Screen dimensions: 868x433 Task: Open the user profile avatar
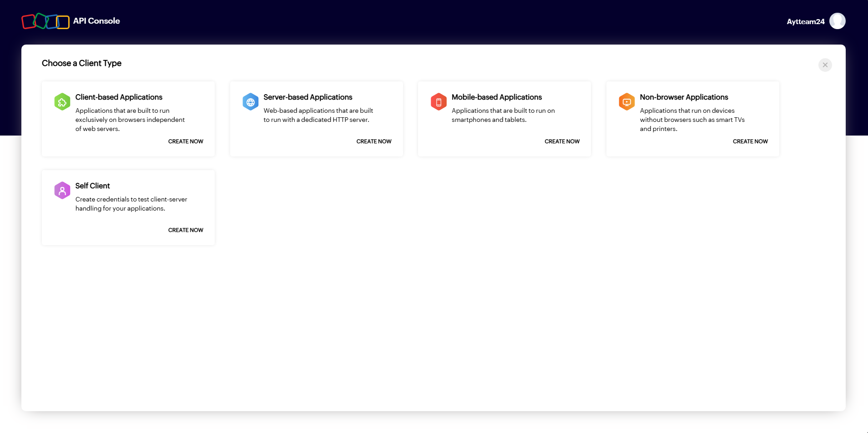pos(837,21)
